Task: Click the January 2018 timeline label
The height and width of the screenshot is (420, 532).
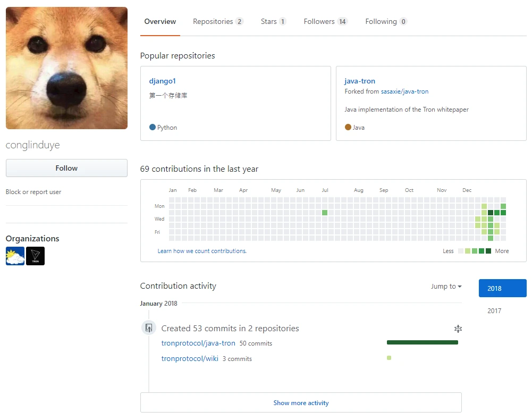Action: (x=159, y=303)
